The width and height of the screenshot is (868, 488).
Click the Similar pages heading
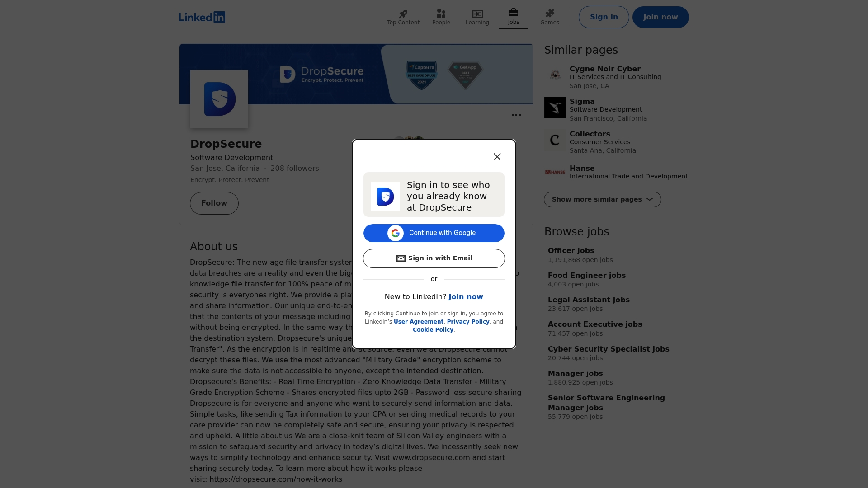pyautogui.click(x=581, y=50)
